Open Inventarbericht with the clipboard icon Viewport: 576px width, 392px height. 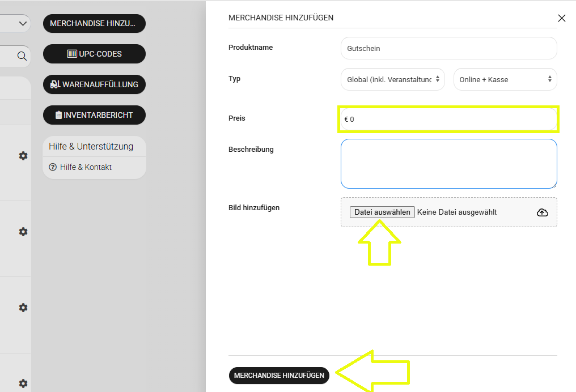click(x=94, y=115)
